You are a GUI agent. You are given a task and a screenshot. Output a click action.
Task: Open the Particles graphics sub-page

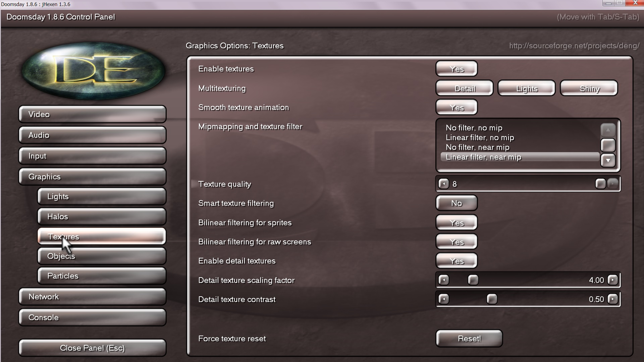tap(102, 276)
